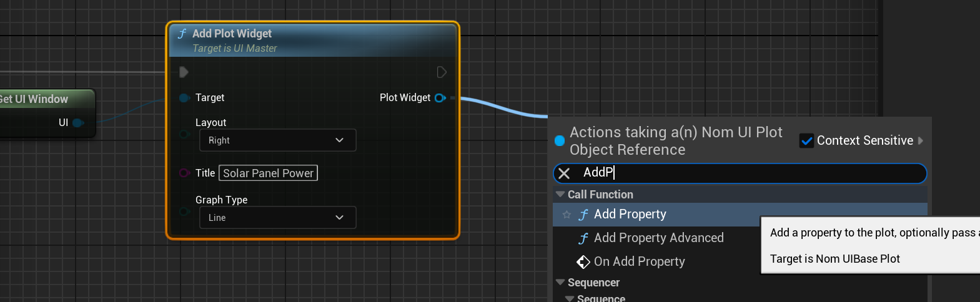
Task: Click the Target input pin
Action: coord(185,98)
